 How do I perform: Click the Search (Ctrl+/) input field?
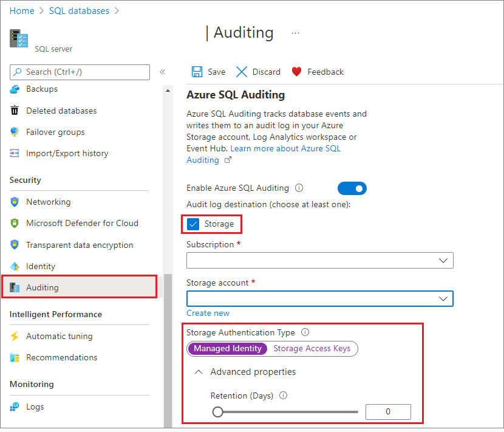[x=80, y=72]
